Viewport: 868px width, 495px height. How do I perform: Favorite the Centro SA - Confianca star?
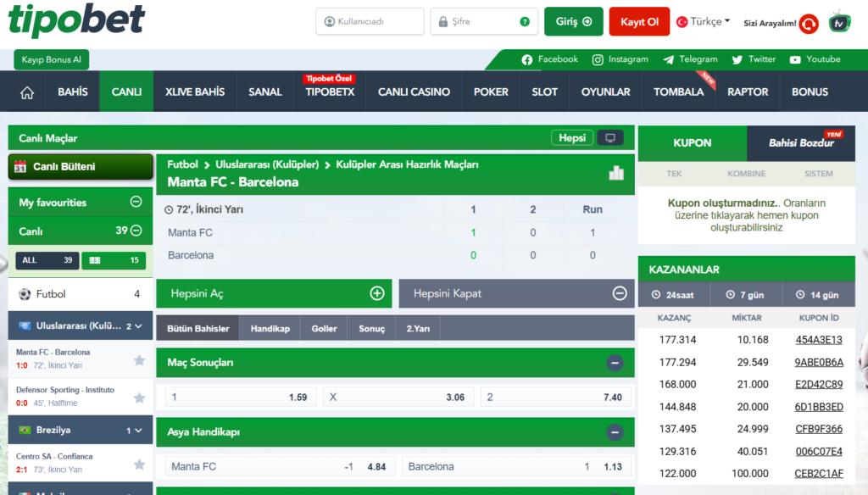click(140, 464)
